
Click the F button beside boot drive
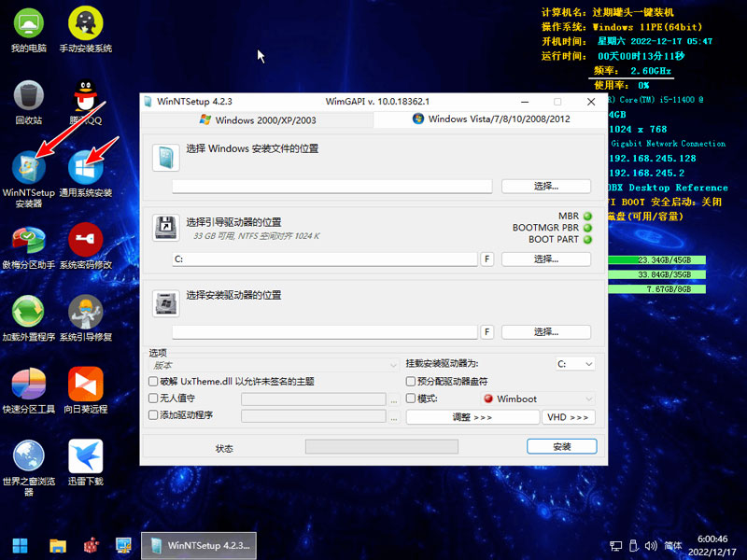[486, 259]
